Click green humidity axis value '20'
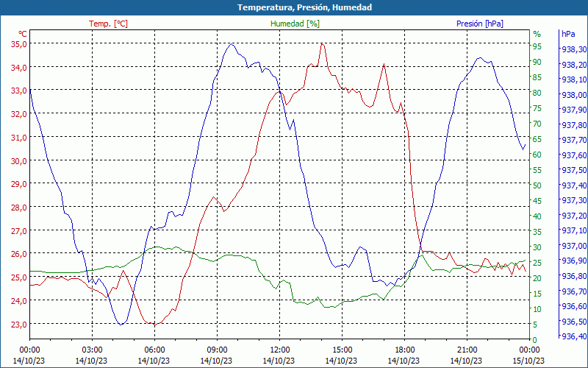This screenshot has height=368, width=588. tap(537, 278)
